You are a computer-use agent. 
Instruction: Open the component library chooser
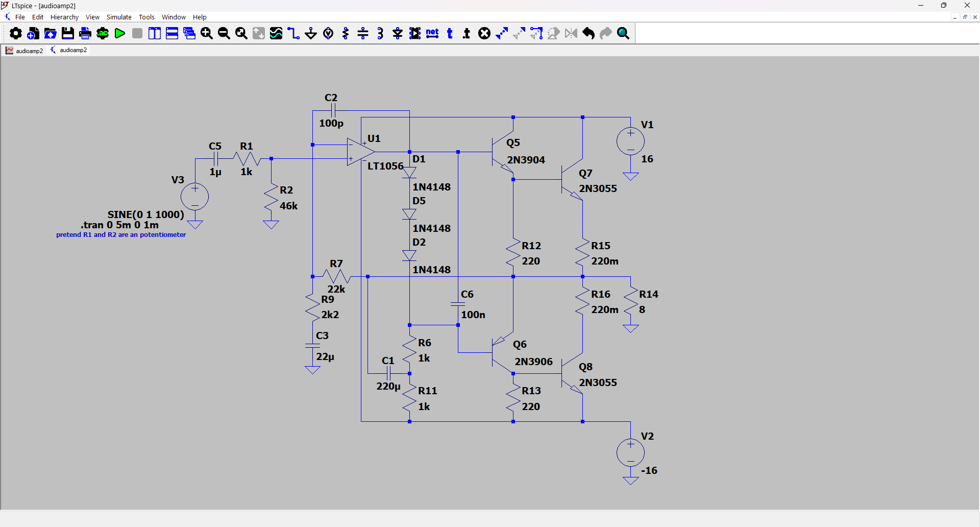coord(415,34)
